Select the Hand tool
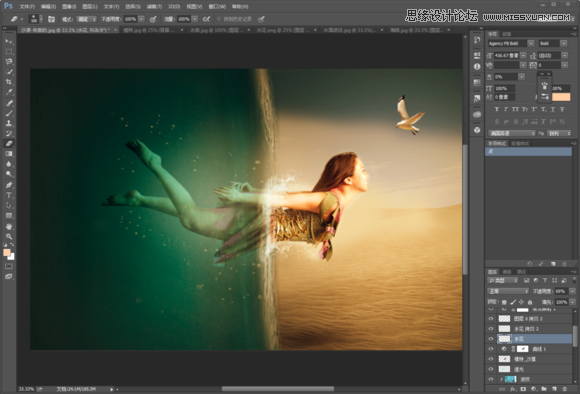Image resolution: width=580 pixels, height=394 pixels. pyautogui.click(x=9, y=226)
